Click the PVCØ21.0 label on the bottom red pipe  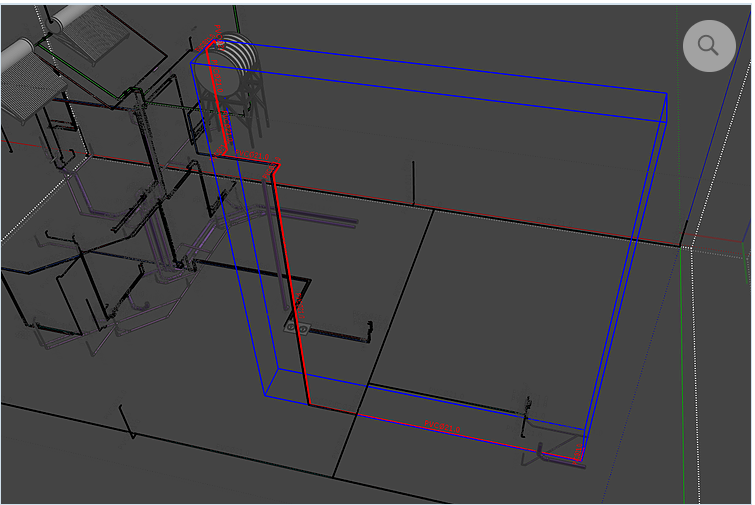442,427
